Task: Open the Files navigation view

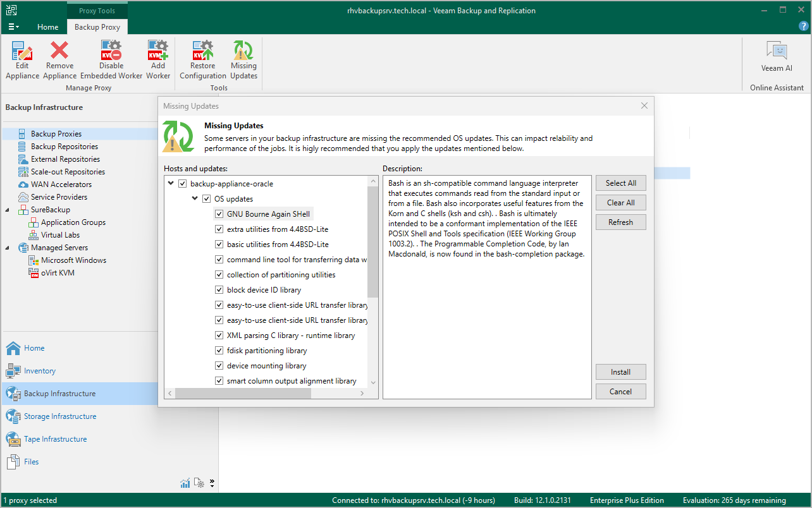Action: [31, 462]
